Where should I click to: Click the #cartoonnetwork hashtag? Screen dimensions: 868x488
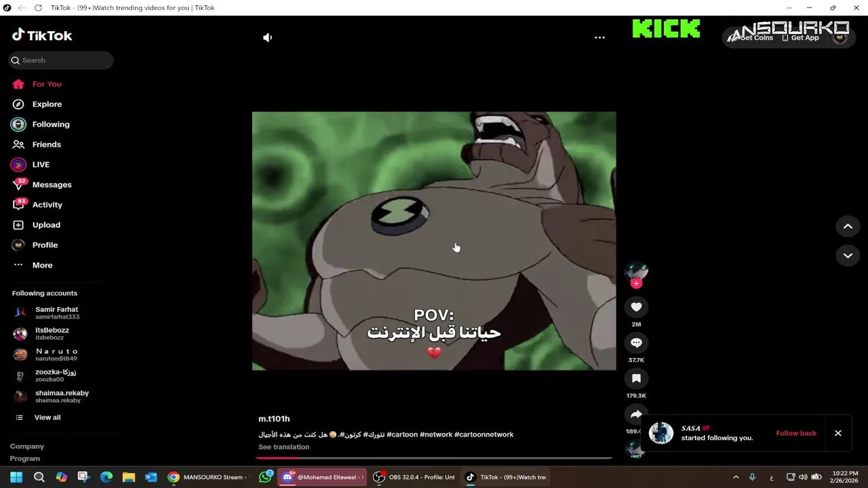484,434
